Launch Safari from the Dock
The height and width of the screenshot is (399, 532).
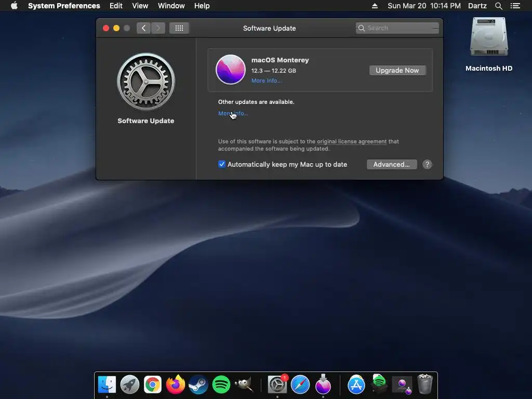pyautogui.click(x=300, y=384)
